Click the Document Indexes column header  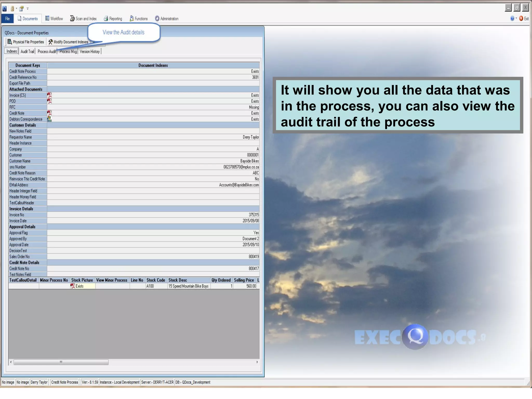tap(153, 65)
